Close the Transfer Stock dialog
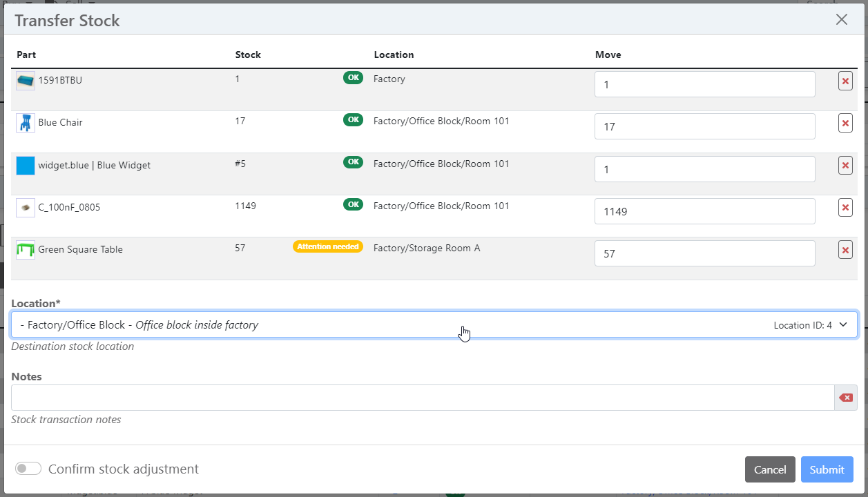868x497 pixels. point(841,20)
